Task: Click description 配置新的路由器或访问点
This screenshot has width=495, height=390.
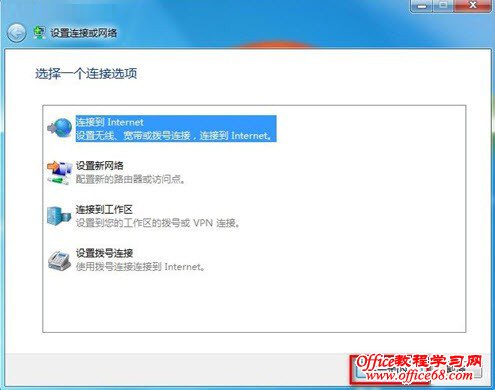Action: pos(130,179)
